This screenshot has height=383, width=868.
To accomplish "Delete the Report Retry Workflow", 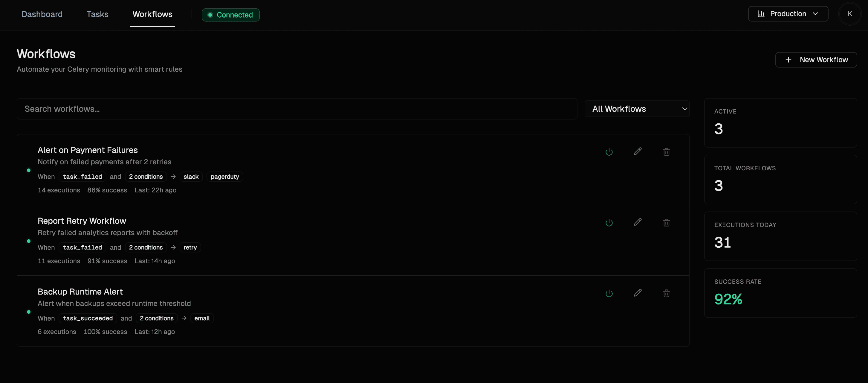I will (x=666, y=223).
